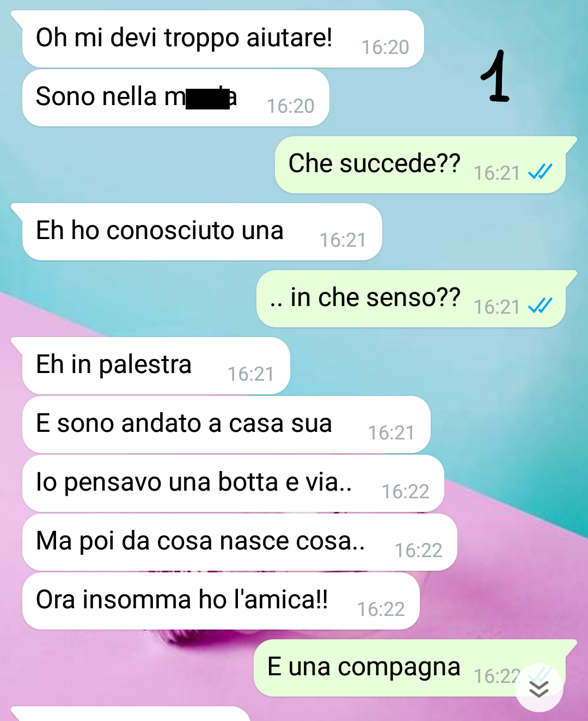The width and height of the screenshot is (588, 721).
Task: Select message 'Oh mi devi troppo aiutare!'
Action: click(x=223, y=39)
